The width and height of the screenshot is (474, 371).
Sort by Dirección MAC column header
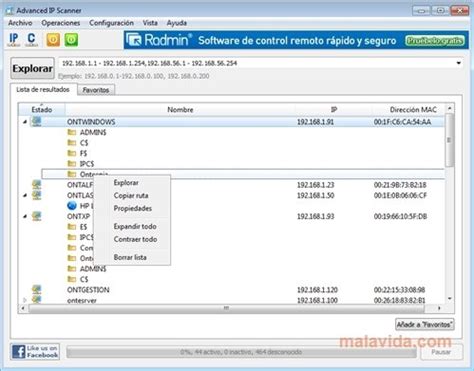pos(413,109)
